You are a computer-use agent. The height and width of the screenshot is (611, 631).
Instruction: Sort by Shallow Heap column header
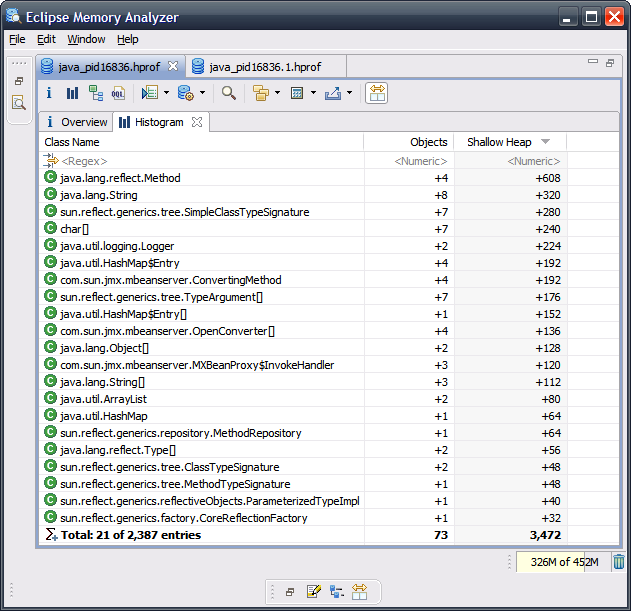point(499,142)
